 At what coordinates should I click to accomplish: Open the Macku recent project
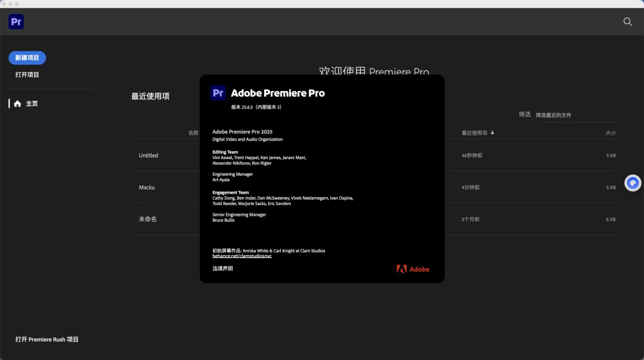pos(147,187)
